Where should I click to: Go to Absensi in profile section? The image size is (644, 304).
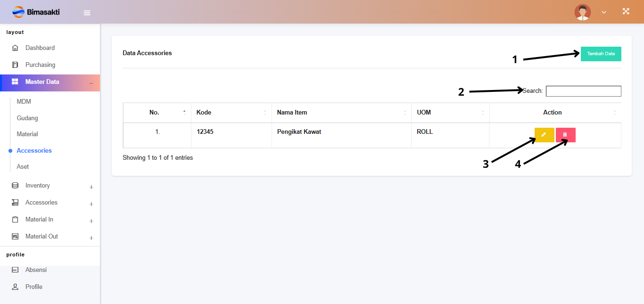point(36,270)
